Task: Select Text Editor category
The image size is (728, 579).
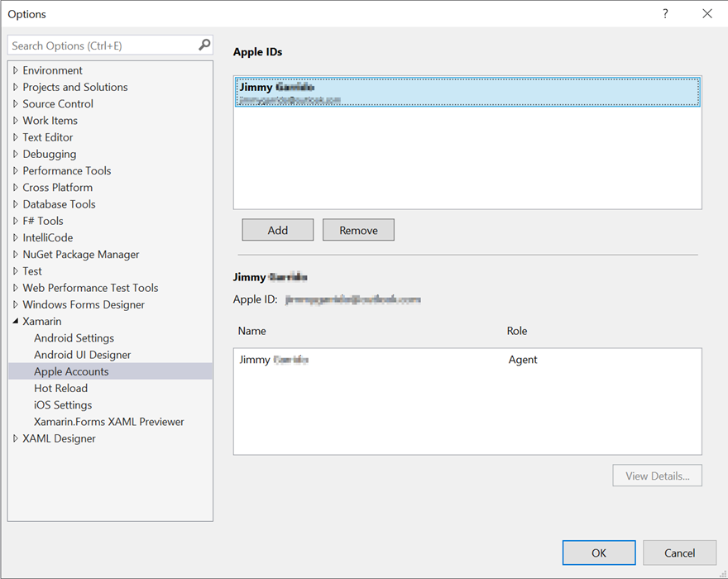Action: pos(48,137)
